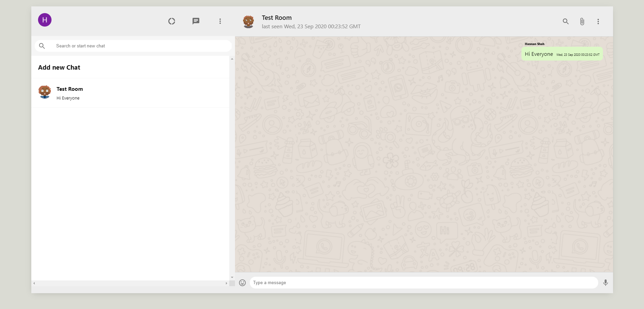
Task: Click horizontal scrollbar right arrow in sidebar
Action: pyautogui.click(x=226, y=283)
